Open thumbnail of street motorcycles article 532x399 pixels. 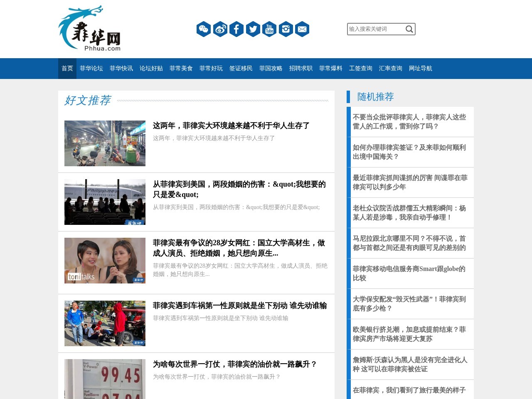click(x=105, y=143)
